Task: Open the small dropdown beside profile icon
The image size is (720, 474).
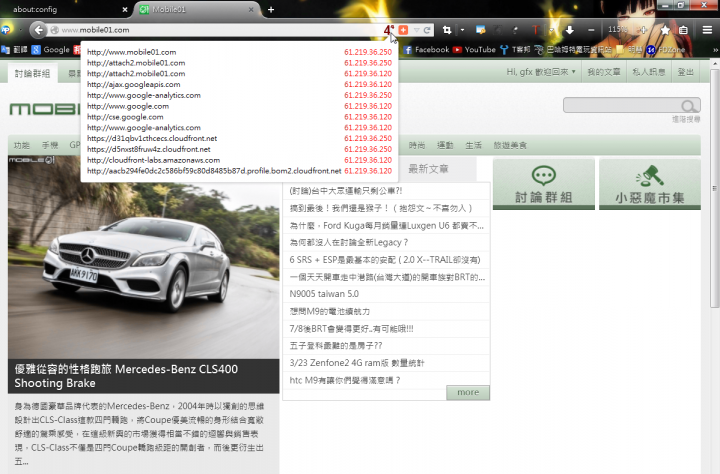Action: (x=20, y=30)
